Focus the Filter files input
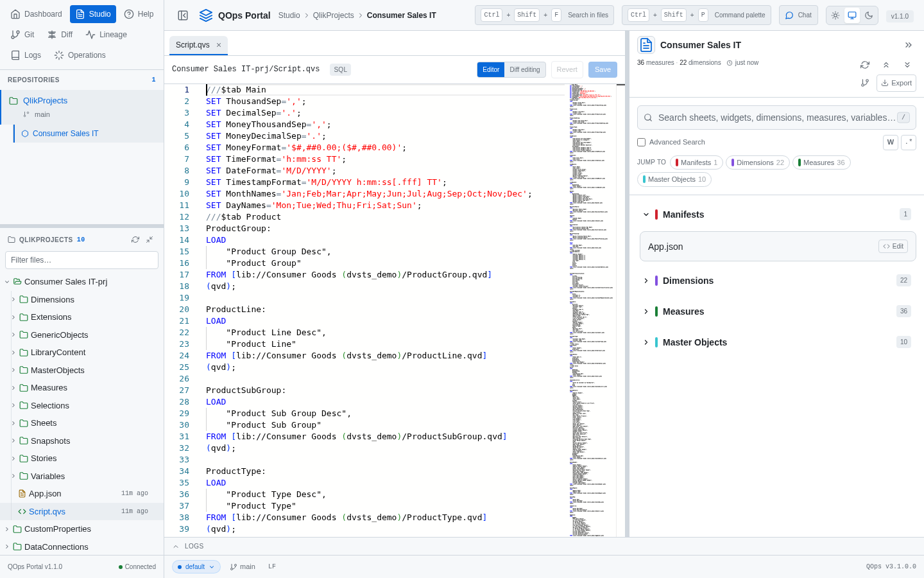The image size is (924, 578). pyautogui.click(x=81, y=260)
